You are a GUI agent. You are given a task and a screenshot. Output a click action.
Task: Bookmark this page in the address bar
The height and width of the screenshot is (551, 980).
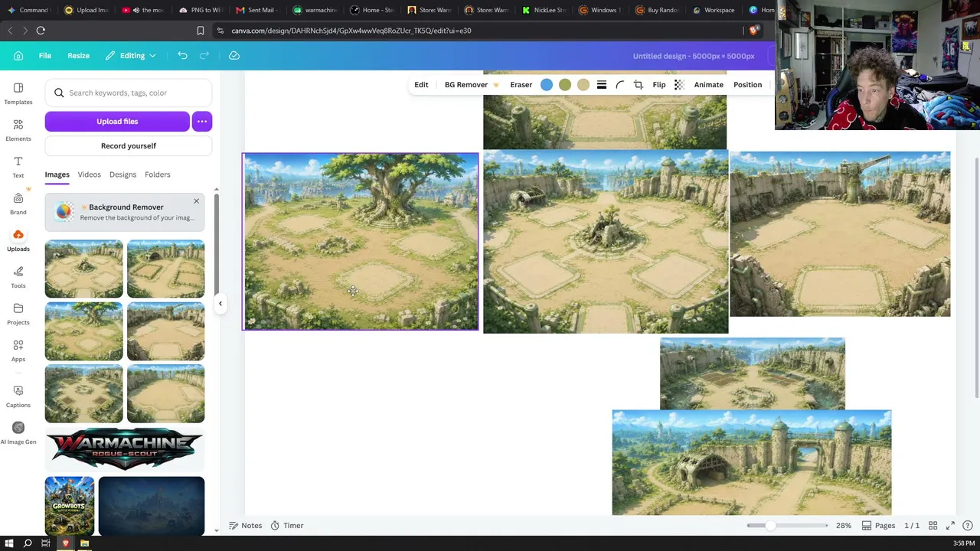click(x=201, y=31)
